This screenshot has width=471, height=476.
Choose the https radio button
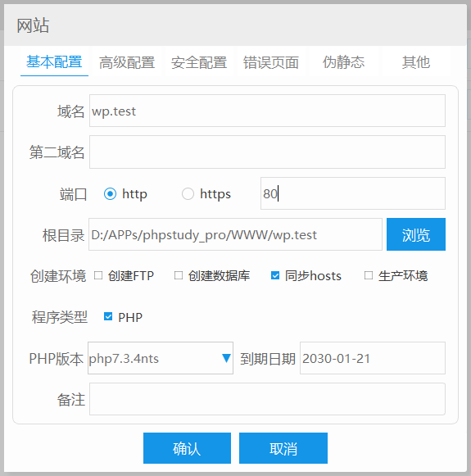[x=188, y=193]
